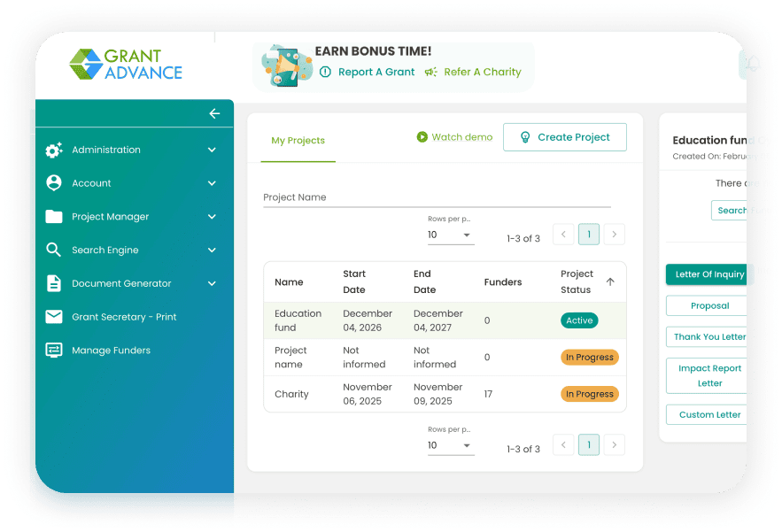Click the Project Status sort arrow
Screen dimensions: 782x532
tap(610, 281)
